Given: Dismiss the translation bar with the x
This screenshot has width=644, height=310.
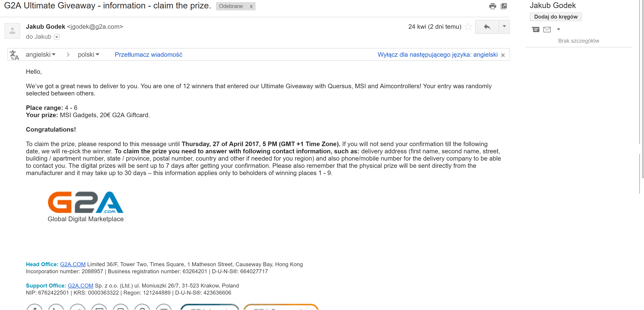Looking at the screenshot, I should point(503,55).
